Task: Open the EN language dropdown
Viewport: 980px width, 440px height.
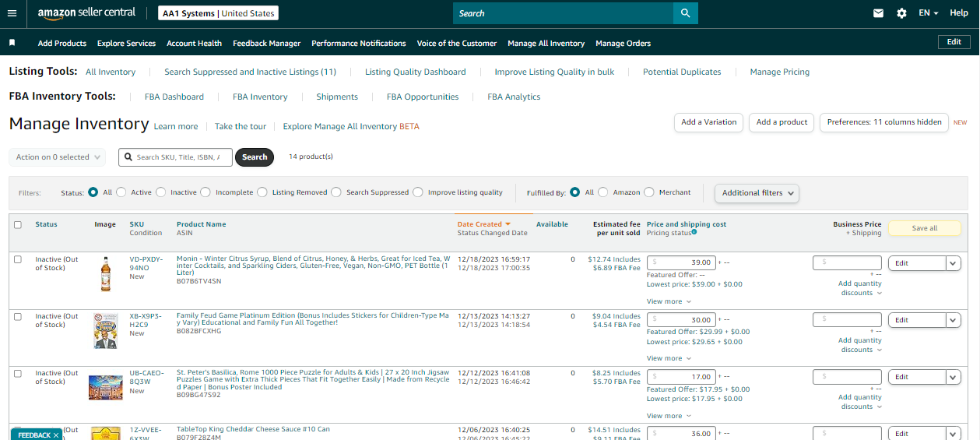Action: tap(928, 13)
